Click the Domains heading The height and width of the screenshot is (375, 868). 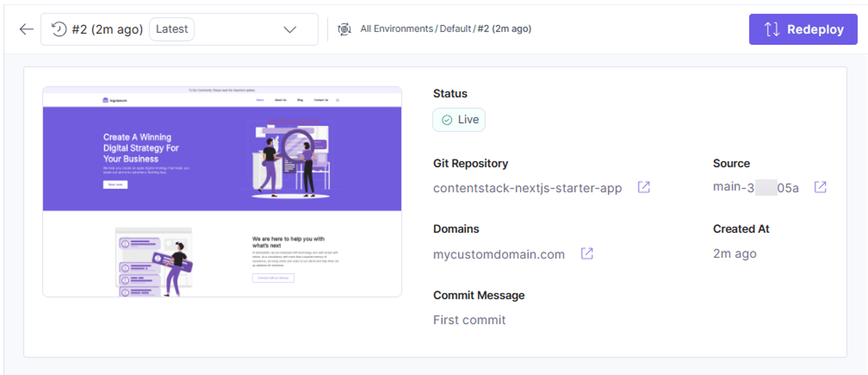pyautogui.click(x=456, y=229)
